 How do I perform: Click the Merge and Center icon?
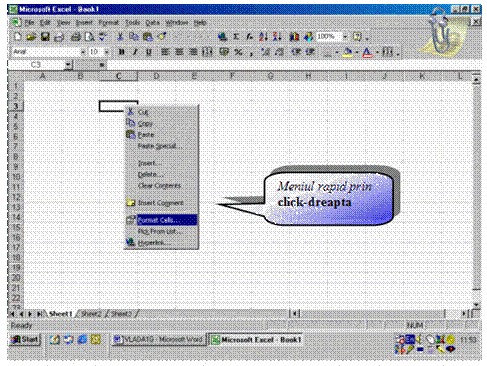[208, 52]
